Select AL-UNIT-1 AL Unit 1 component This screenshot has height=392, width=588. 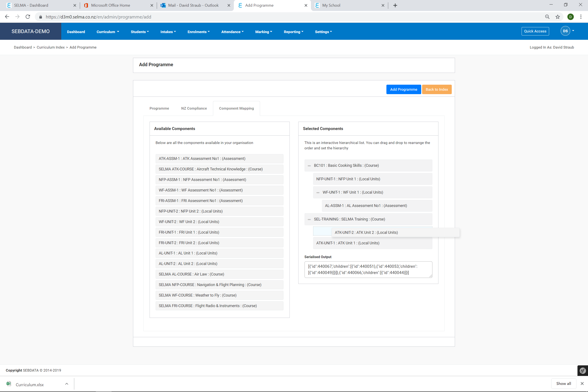219,253
